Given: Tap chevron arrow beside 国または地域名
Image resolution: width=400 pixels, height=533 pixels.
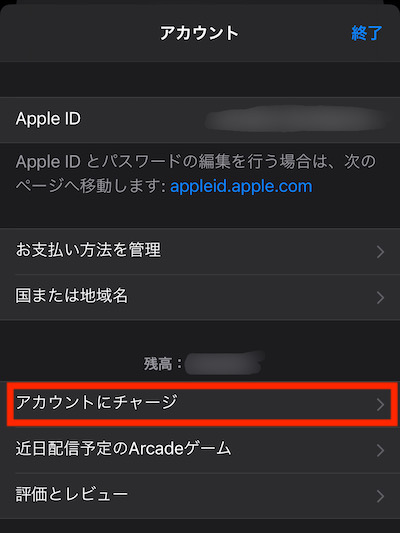Looking at the screenshot, I should pos(381,297).
